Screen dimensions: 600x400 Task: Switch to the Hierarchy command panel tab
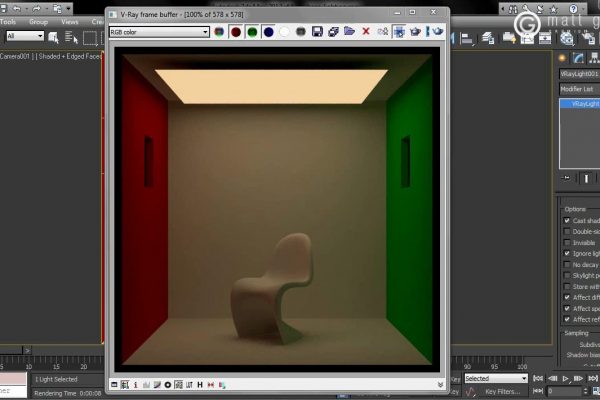[x=594, y=58]
